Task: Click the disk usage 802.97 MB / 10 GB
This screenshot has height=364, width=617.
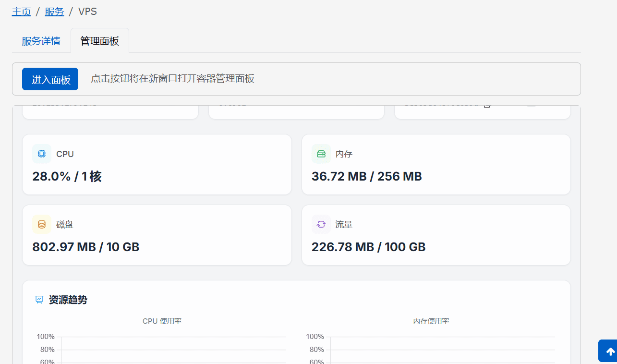Action: 85,247
